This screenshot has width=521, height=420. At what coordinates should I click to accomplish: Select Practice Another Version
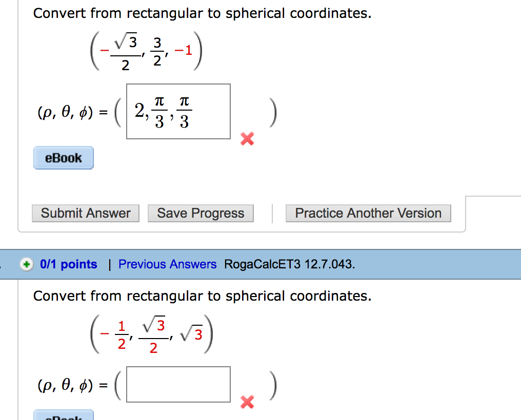click(x=368, y=213)
